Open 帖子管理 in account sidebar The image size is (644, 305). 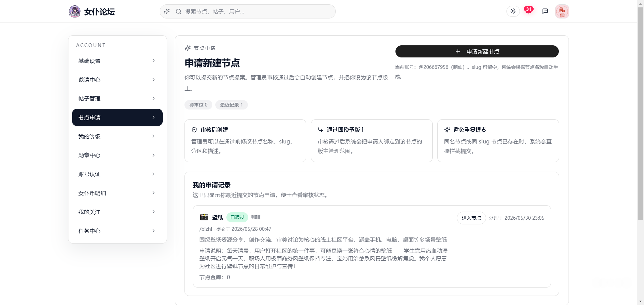[x=117, y=98]
